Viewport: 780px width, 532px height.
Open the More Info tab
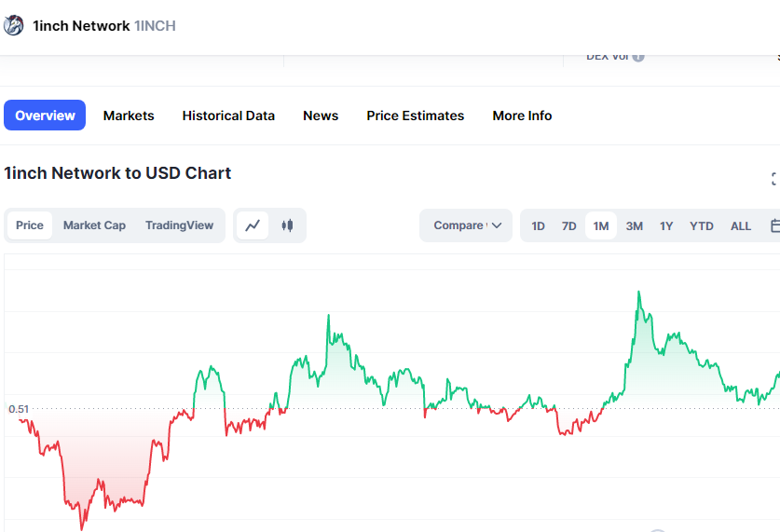click(522, 116)
